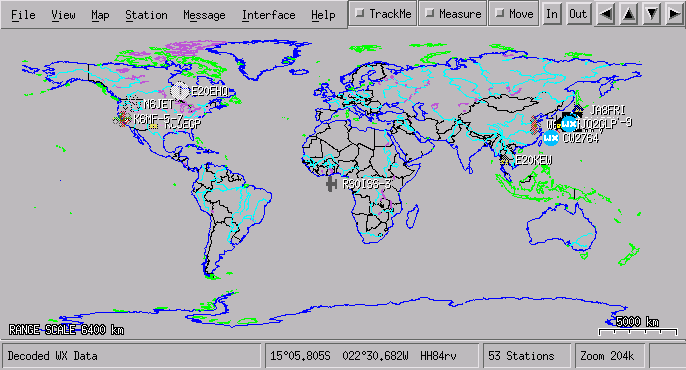Click the RS0ISS-3 callsign label

[367, 184]
